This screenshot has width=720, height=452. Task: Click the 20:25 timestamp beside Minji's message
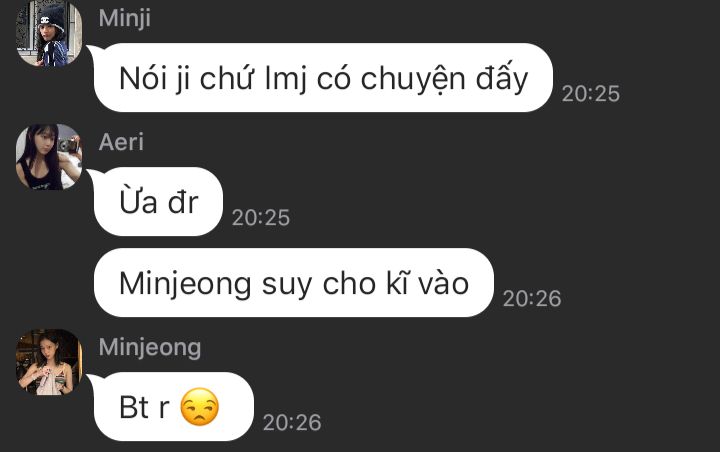(591, 94)
